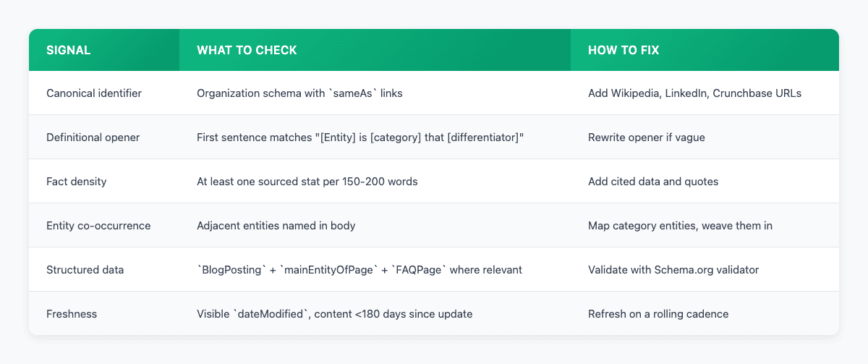Screen dimensions: 868x364
Task: Select the 'Canonical identifier' cell
Action: click(x=104, y=93)
